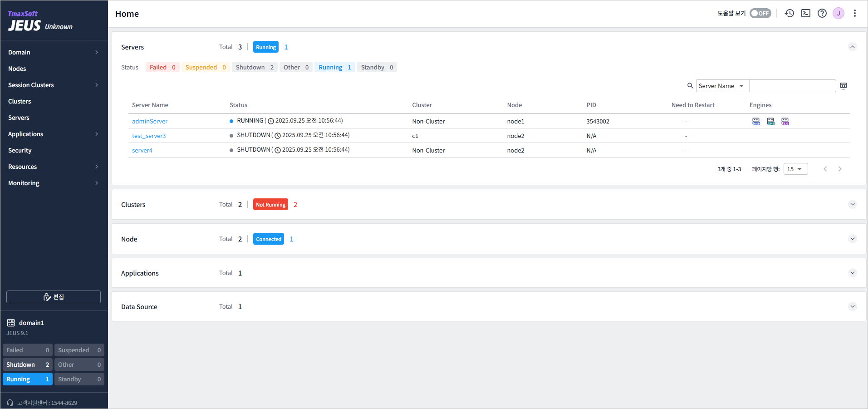This screenshot has height=409, width=868.
Task: Open the rows per page dropdown
Action: [795, 169]
